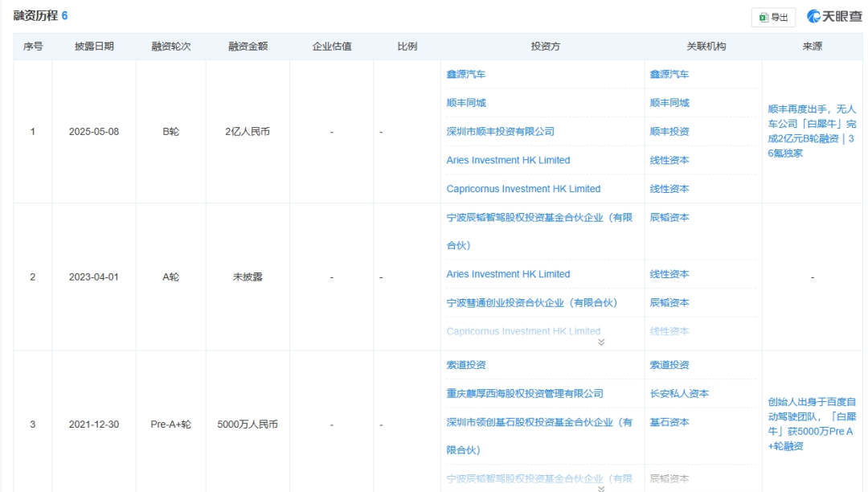Select the date 2023-04-01
868x492 pixels.
(x=93, y=277)
